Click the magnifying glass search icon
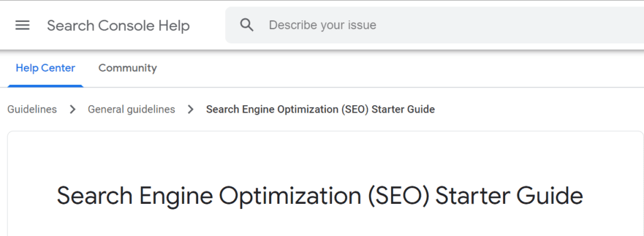This screenshot has height=236, width=644. point(247,25)
